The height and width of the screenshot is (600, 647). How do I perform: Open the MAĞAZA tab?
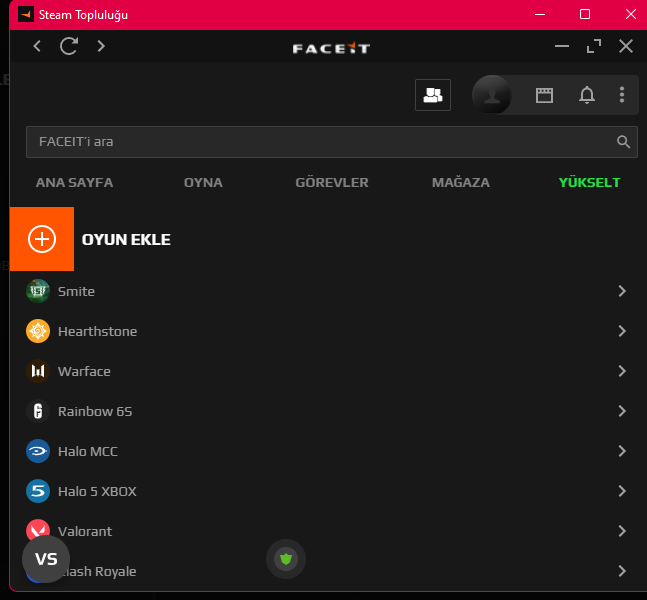[460, 182]
